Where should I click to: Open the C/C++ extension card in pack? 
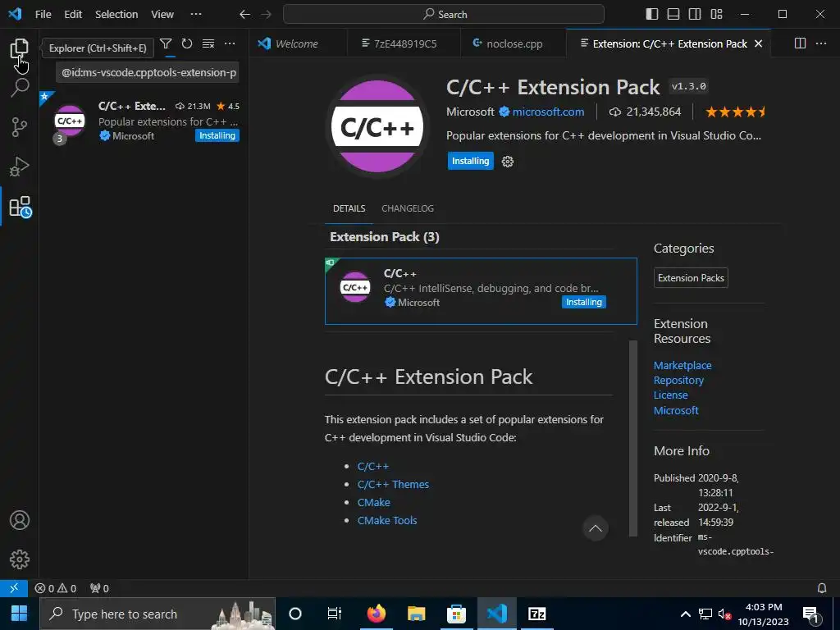pyautogui.click(x=481, y=291)
